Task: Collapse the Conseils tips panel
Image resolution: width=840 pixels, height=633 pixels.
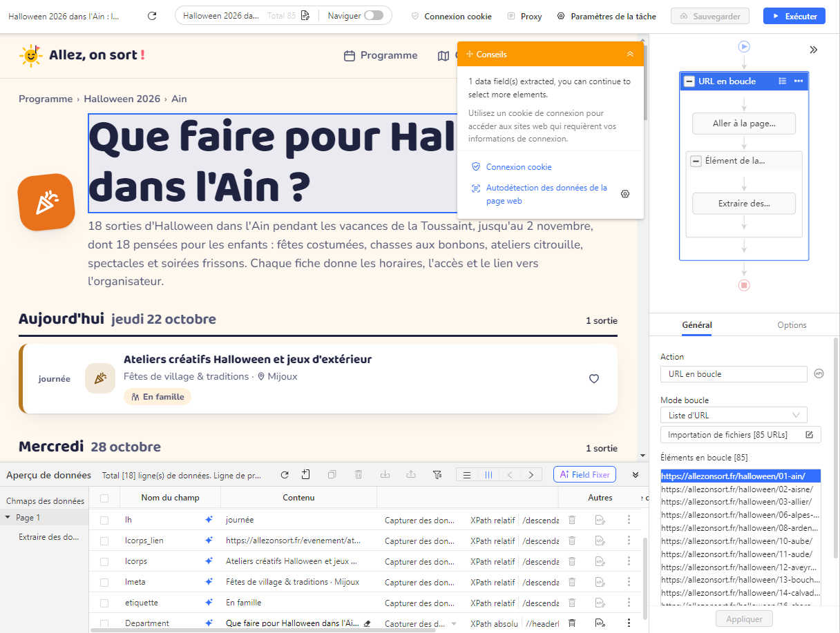Action: tap(630, 54)
